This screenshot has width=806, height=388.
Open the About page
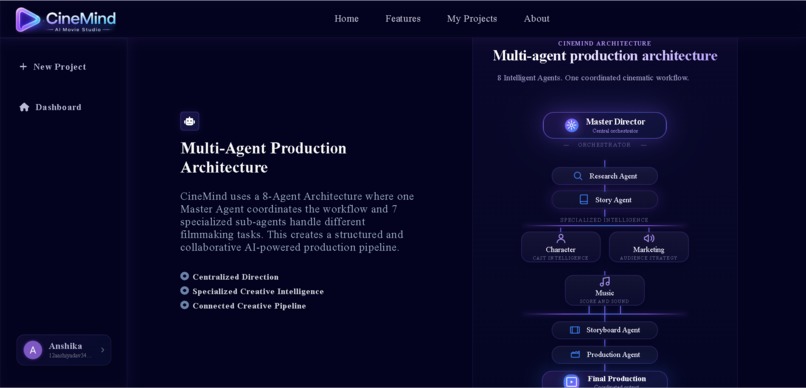[537, 19]
